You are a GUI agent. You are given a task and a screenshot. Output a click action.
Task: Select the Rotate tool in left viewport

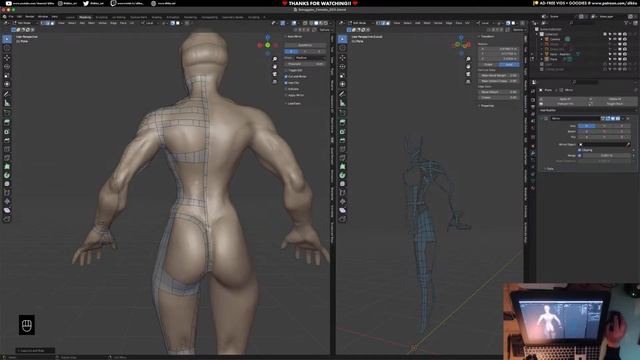(7, 67)
